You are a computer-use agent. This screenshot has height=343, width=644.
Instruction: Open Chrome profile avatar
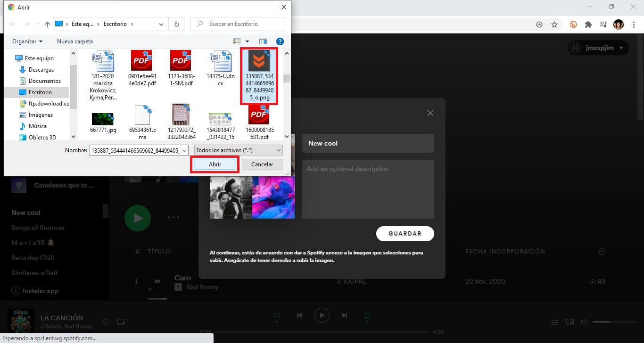(x=619, y=24)
